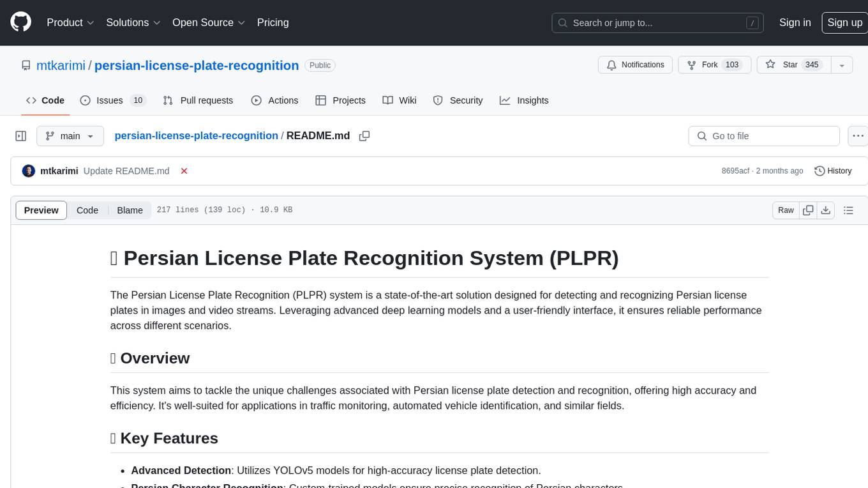Open the README outline icon
868x488 pixels.
click(848, 210)
